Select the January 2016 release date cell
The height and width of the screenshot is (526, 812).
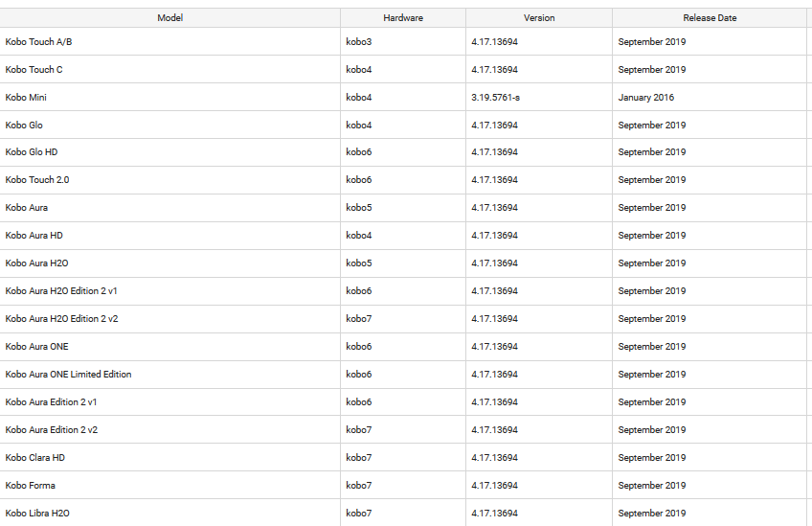(x=646, y=98)
